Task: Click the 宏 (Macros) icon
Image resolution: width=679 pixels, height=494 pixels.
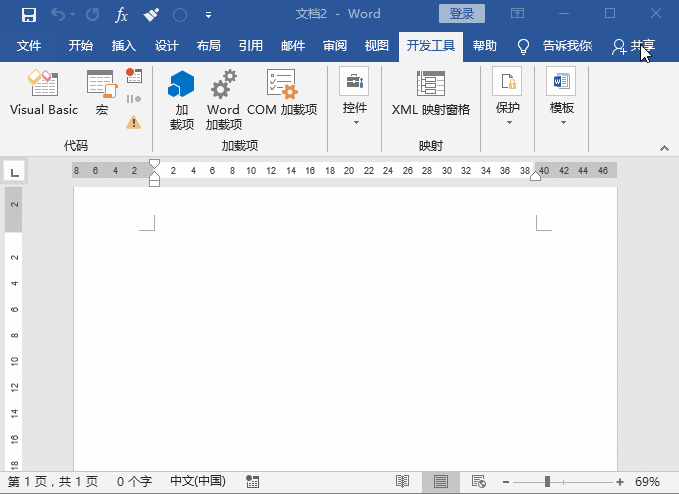Action: point(101,93)
